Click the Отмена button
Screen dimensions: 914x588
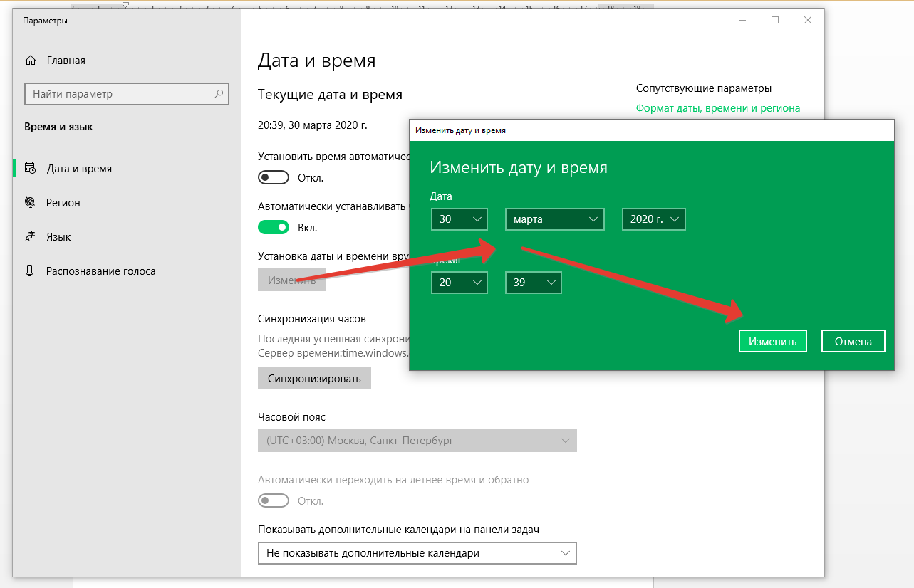[x=853, y=341]
